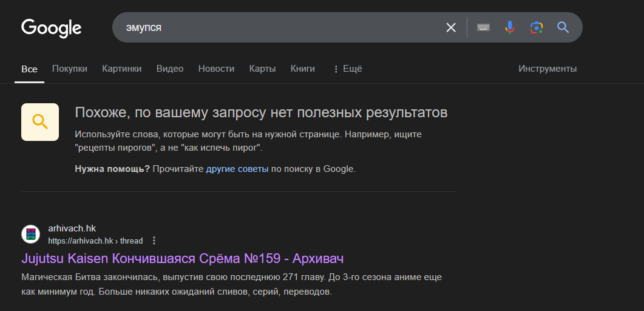Screen dimensions: 644x311
Task: Click the snippet starting Магическая Битва закончилась
Action: [232, 284]
